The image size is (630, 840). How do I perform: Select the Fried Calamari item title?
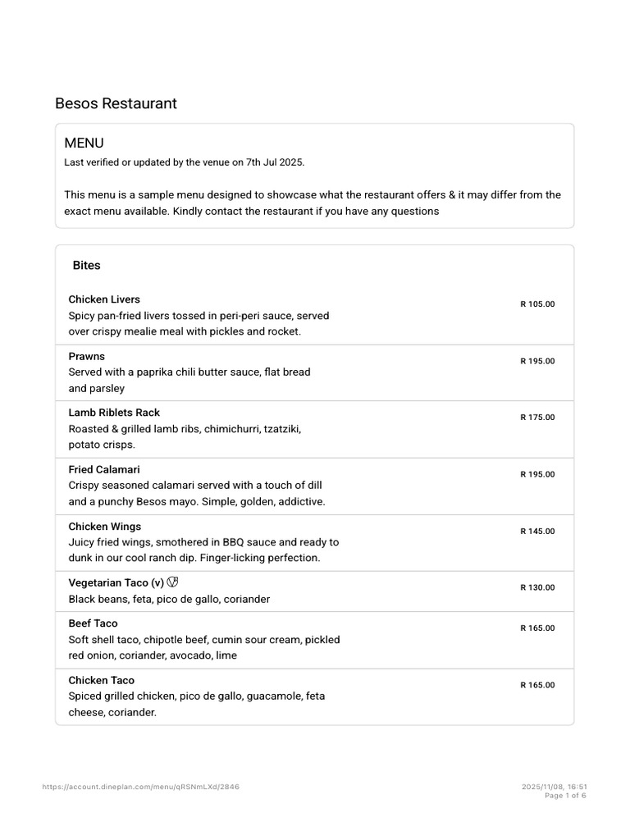104,469
